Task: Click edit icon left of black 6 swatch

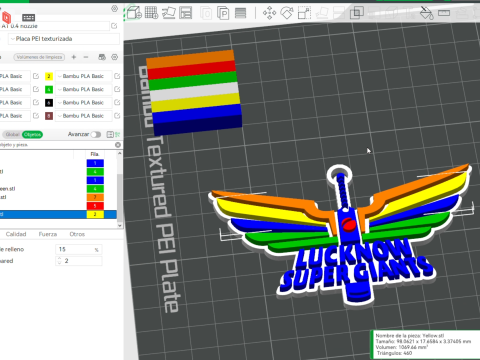Action: (36, 102)
